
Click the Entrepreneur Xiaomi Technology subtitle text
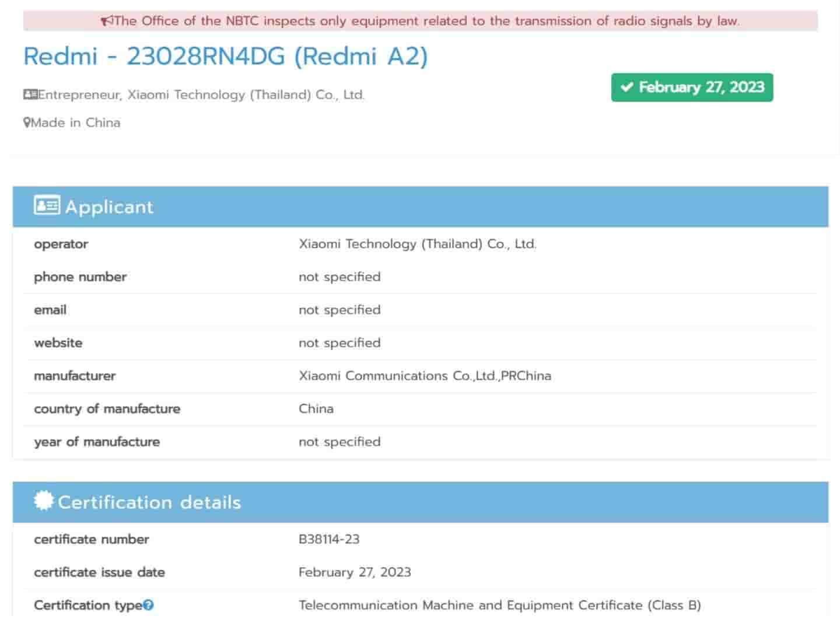coord(201,94)
